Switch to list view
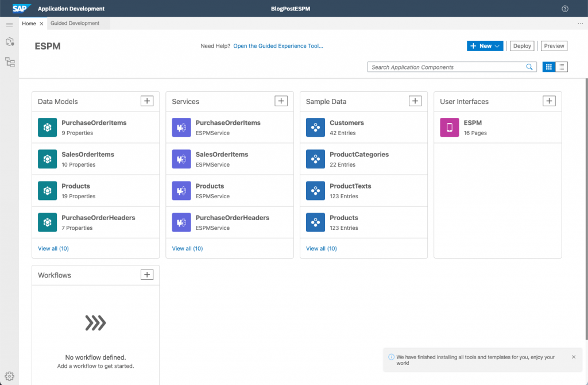The width and height of the screenshot is (588, 385). [x=562, y=67]
